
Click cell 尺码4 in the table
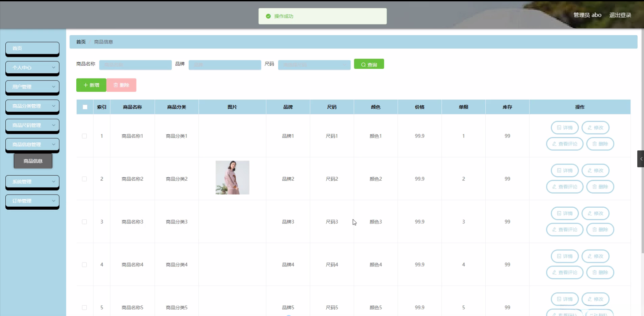(x=332, y=265)
